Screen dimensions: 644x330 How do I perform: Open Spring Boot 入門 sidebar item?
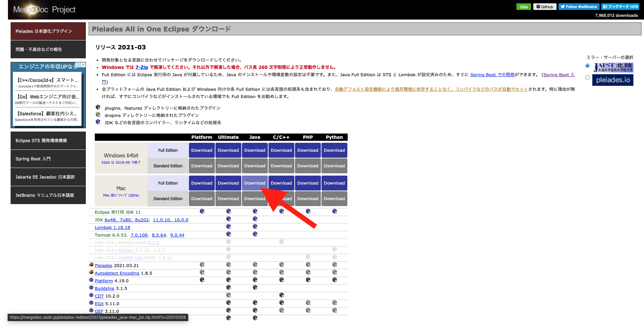coord(48,159)
